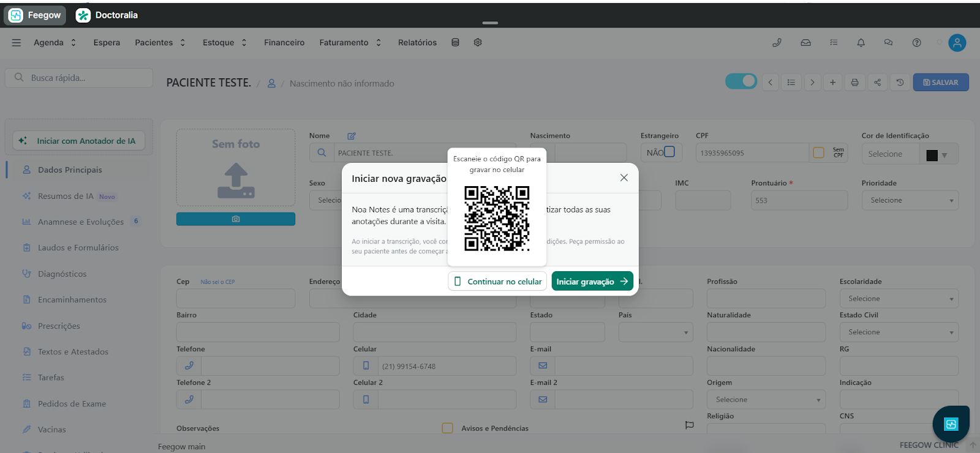Check the Avisos e Pendências checkbox
The width and height of the screenshot is (980, 453).
point(448,428)
